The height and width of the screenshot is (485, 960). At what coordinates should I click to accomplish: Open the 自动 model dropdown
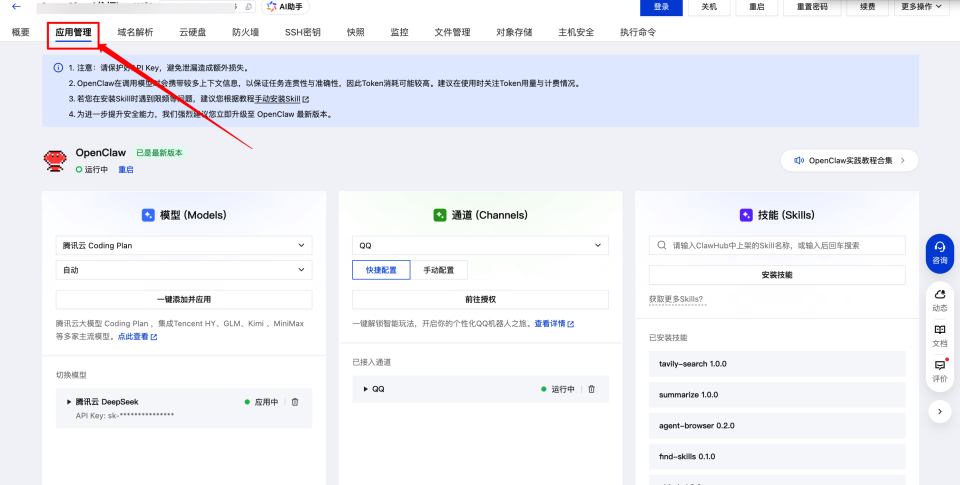point(184,270)
